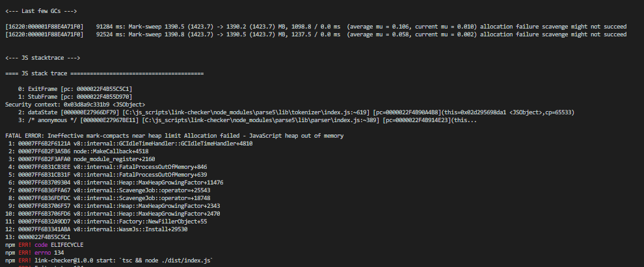
Task: Click the 'npm ERR! code ELIFECYCLE' line
Action: click(x=44, y=245)
